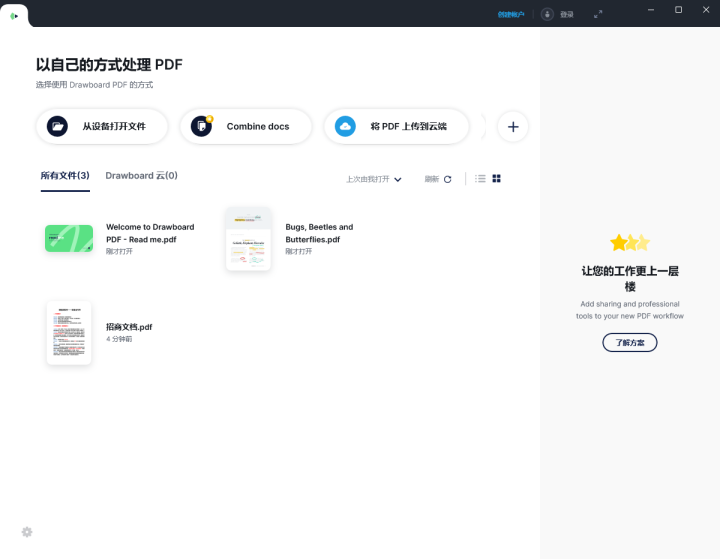The width and height of the screenshot is (720, 559).
Task: Click the cloud upload icon
Action: coord(345,126)
